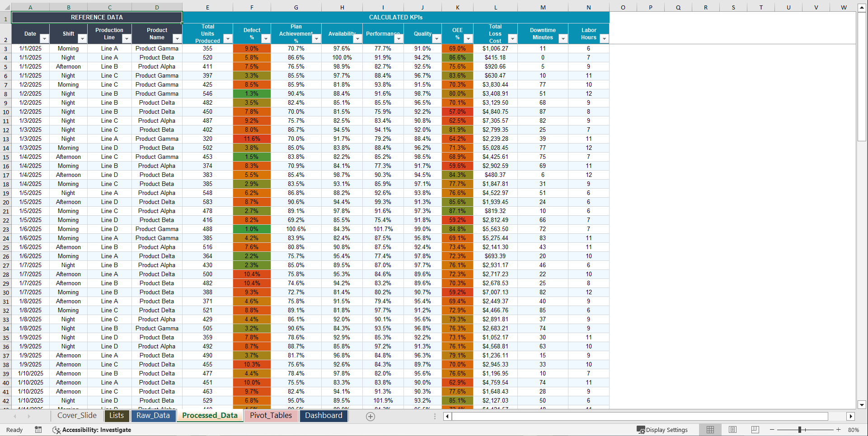Zoom in using the plus icon
Image resolution: width=868 pixels, height=436 pixels.
[x=839, y=430]
